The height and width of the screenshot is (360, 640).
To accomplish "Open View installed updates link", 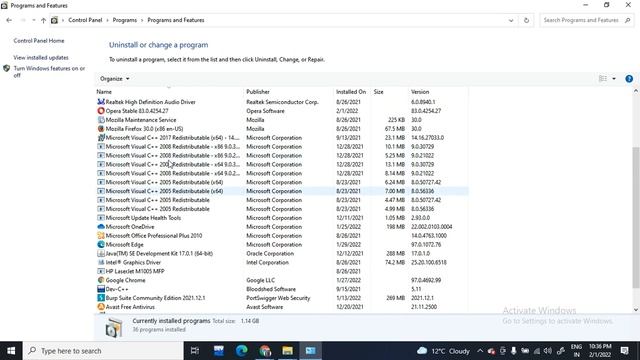I will 41,58.
